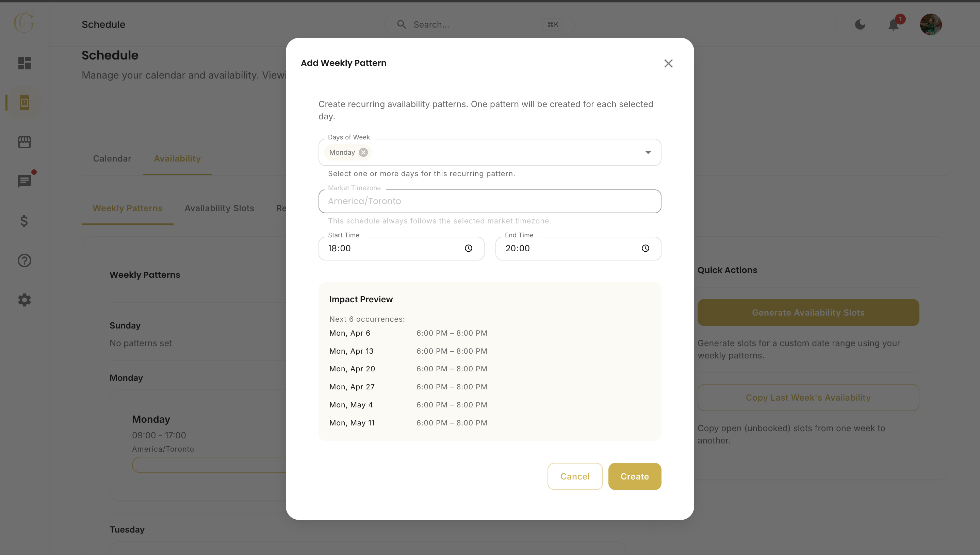Screen dimensions: 980x555
Task: Remove the Monday chip
Action: coord(363,152)
